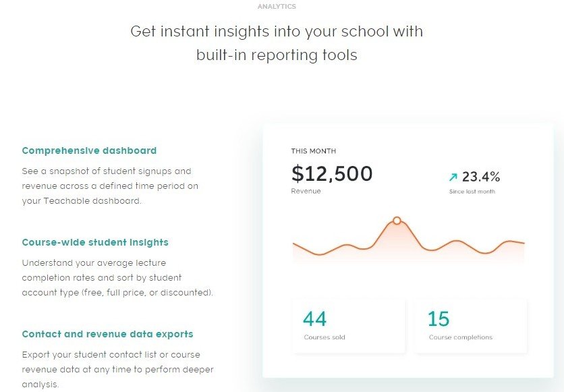Click the 23.4% growth percentage
This screenshot has width=564, height=392.
481,177
